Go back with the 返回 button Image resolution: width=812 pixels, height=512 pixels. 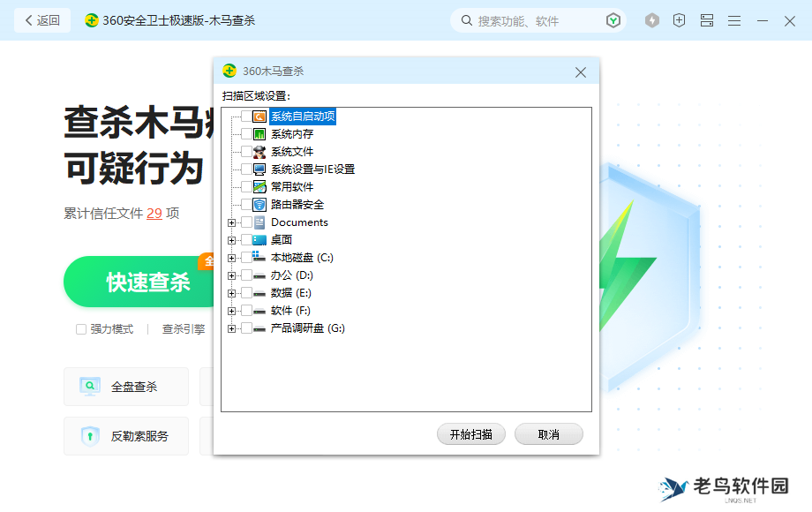[42, 20]
